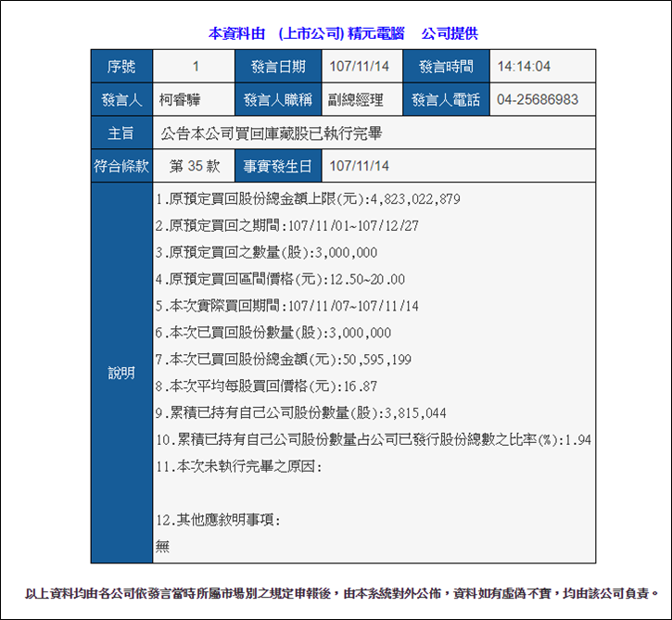Click the time value '14:14:04'
The height and width of the screenshot is (620, 672).
click(524, 67)
